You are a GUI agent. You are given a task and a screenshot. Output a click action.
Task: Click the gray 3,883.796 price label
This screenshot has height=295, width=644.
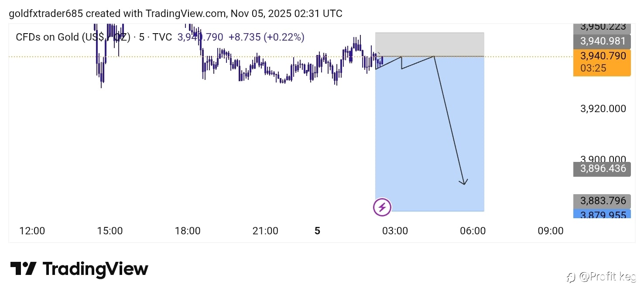[x=602, y=201]
